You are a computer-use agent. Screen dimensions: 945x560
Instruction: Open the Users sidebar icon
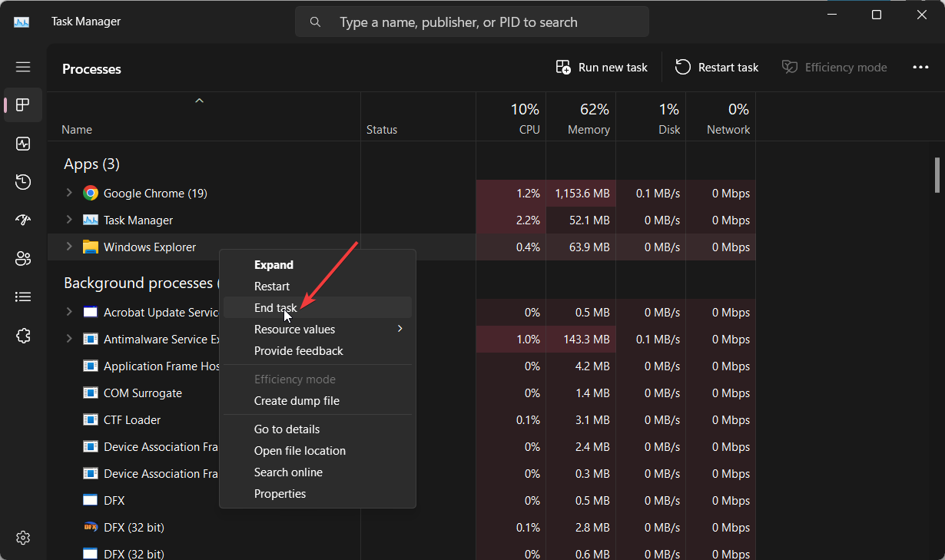coord(23,259)
